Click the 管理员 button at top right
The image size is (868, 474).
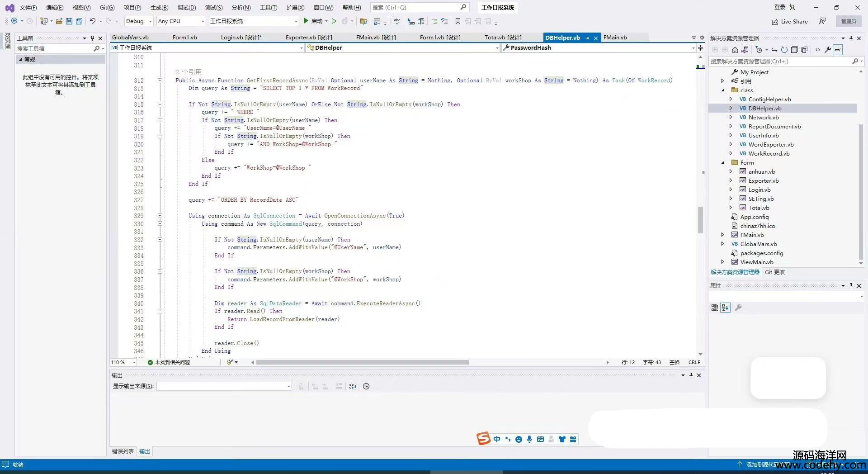point(849,21)
